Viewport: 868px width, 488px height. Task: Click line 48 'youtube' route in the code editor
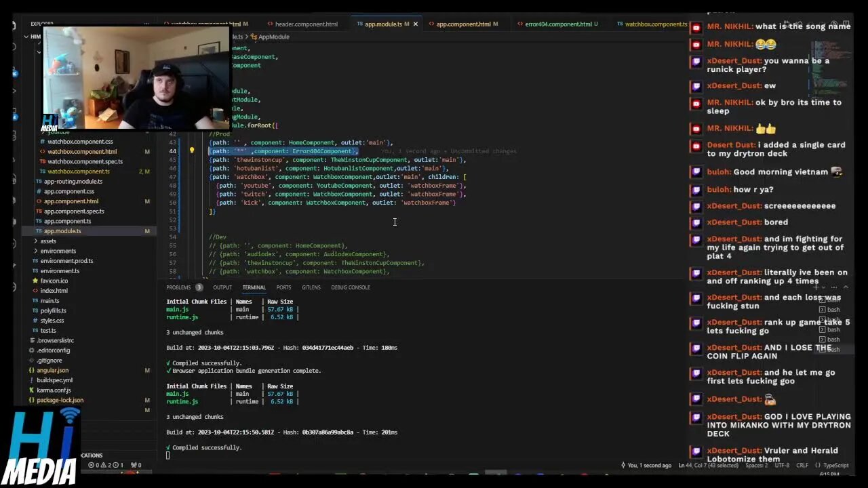coord(341,186)
